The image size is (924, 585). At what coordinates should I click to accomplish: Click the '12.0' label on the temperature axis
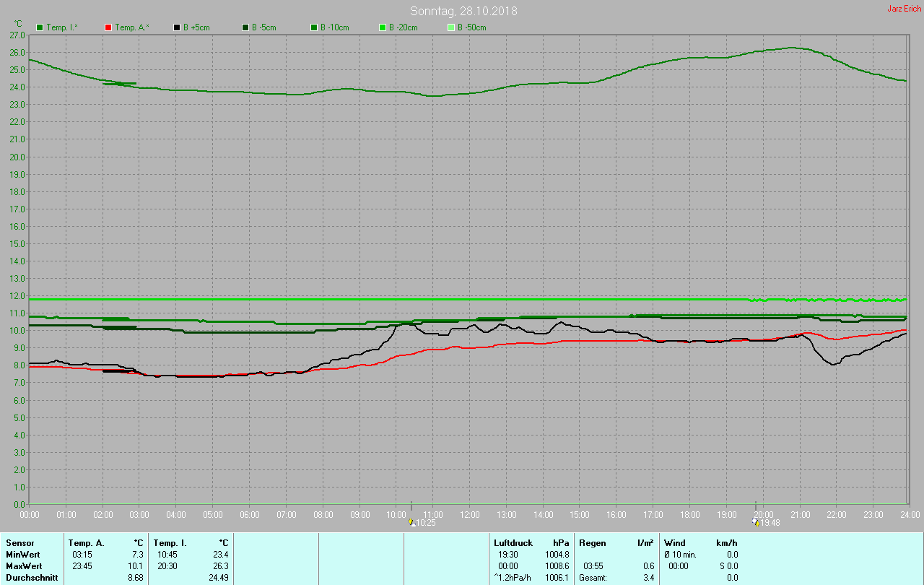click(18, 295)
